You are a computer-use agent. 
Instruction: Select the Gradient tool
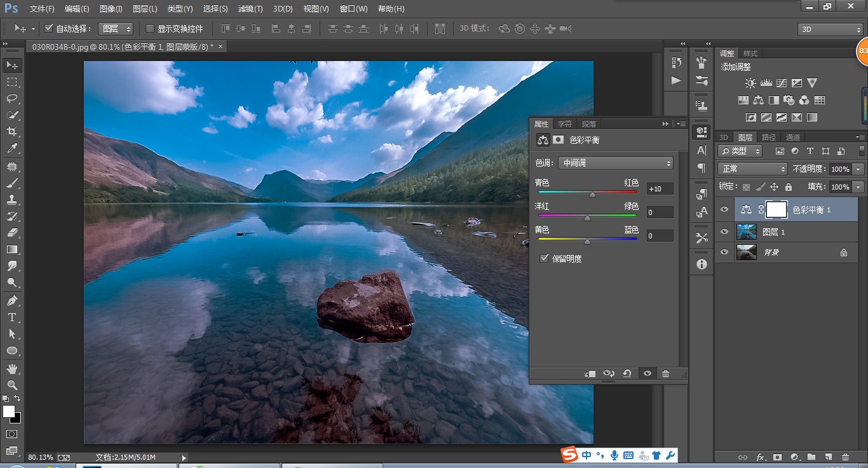point(12,249)
